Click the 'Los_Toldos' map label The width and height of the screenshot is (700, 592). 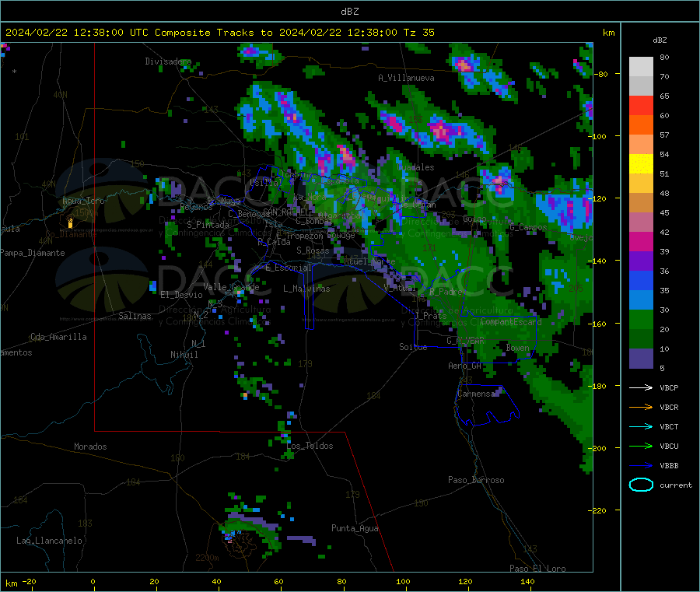click(310, 446)
